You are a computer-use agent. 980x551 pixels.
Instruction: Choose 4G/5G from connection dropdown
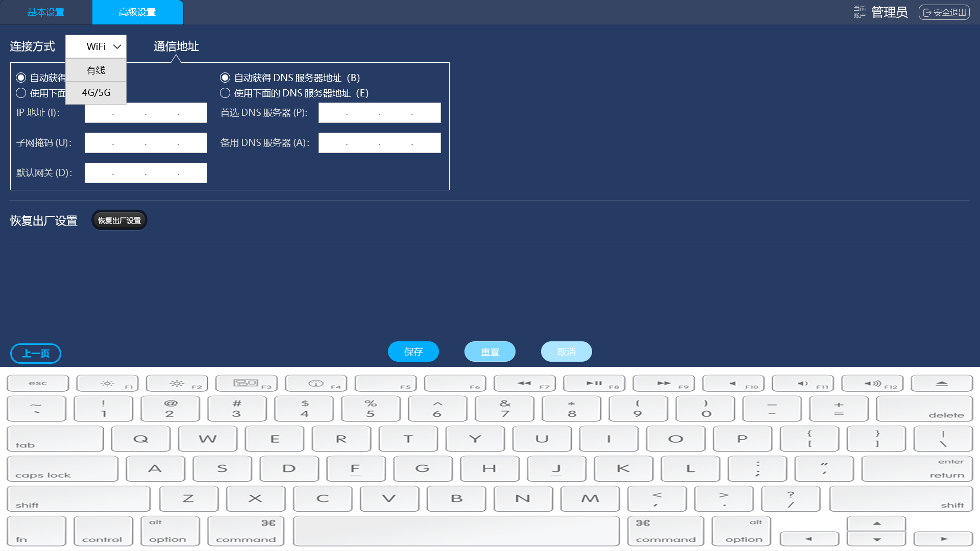click(x=96, y=92)
